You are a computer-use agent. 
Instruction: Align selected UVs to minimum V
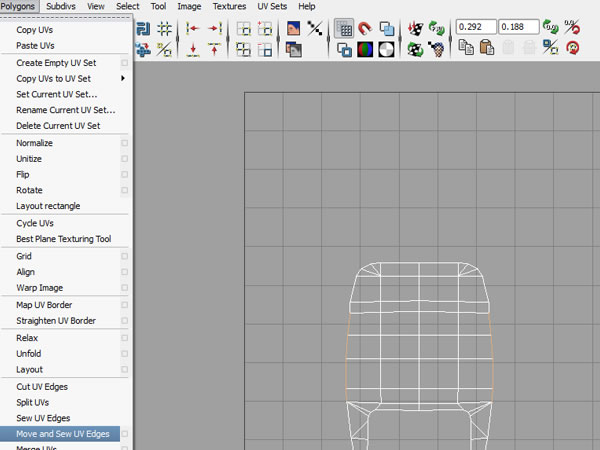tap(193, 49)
